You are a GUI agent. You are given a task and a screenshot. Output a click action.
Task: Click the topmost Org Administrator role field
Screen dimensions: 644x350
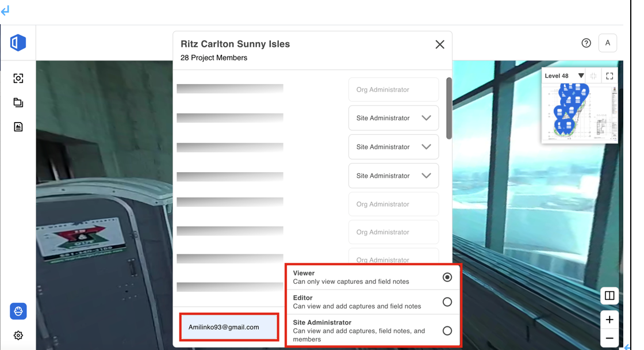[x=393, y=90]
